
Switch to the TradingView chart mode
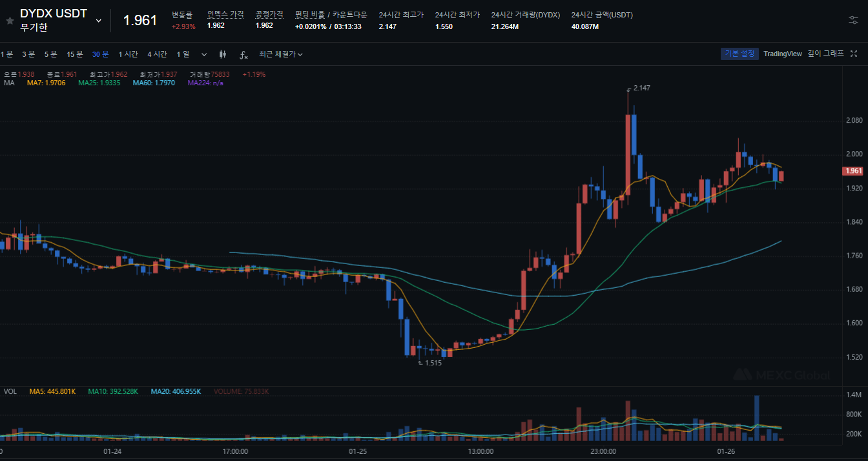tap(782, 54)
